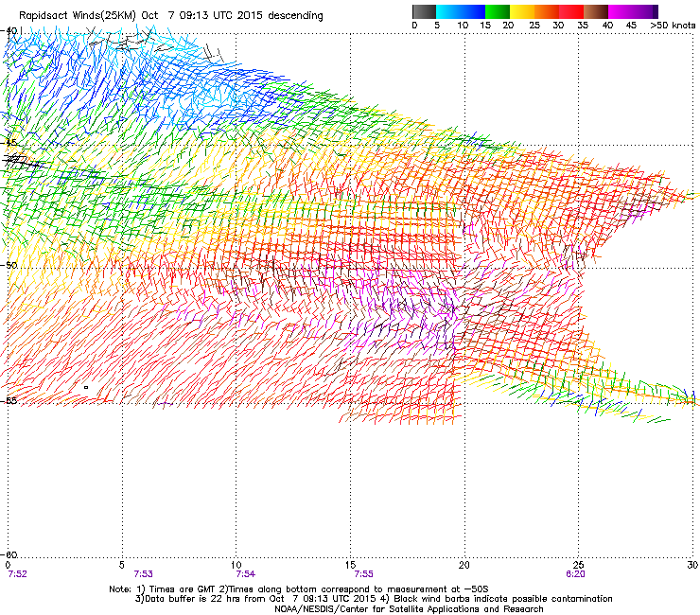Click the 'Note: 1) Times are GMT' line
Image resolution: width=700 pixels, height=615 pixels.
(298, 589)
